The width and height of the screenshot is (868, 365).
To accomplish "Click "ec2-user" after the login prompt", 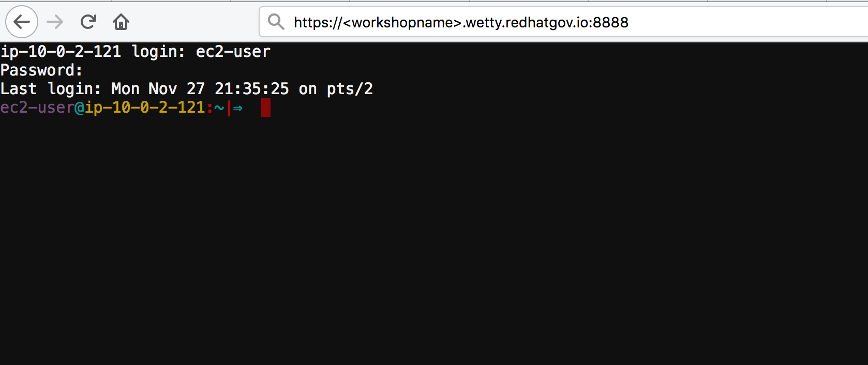I will click(x=233, y=52).
